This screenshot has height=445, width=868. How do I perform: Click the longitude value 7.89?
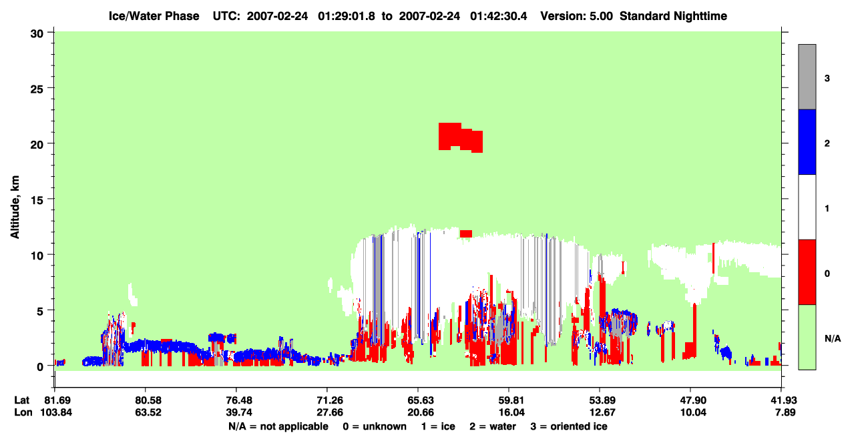(783, 412)
